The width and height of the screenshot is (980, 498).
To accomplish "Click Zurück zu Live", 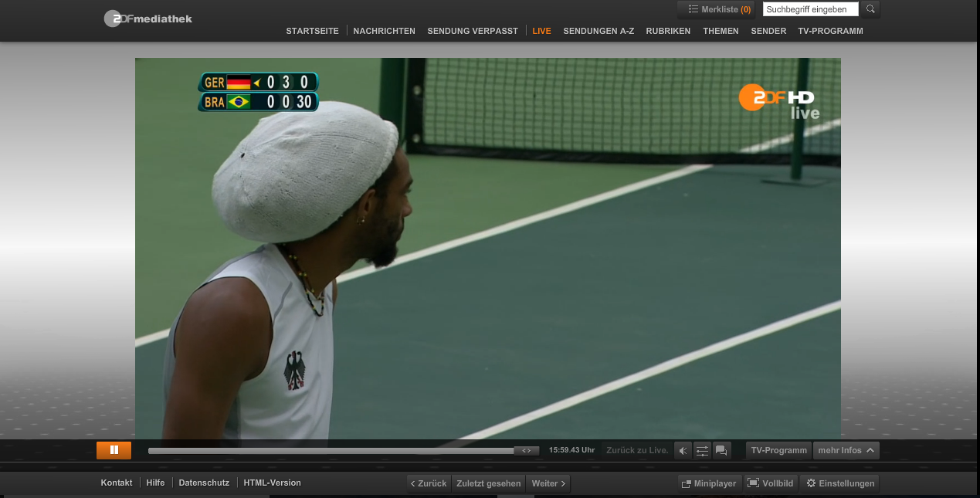I will click(637, 450).
